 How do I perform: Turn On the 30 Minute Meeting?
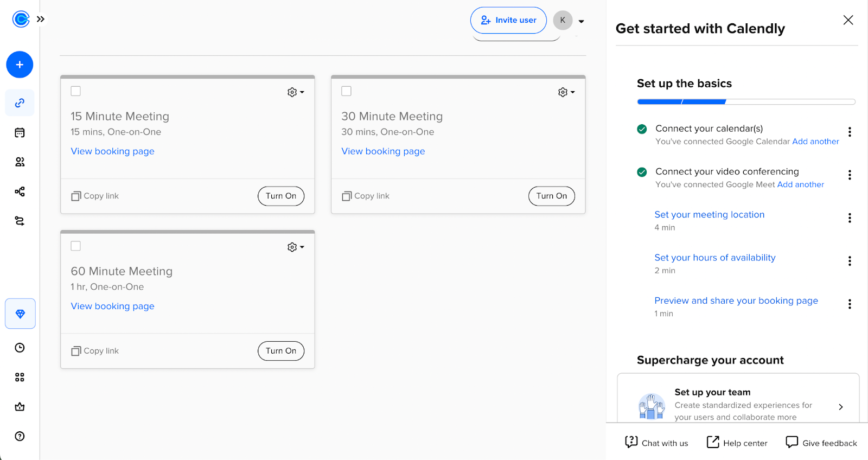pos(552,196)
